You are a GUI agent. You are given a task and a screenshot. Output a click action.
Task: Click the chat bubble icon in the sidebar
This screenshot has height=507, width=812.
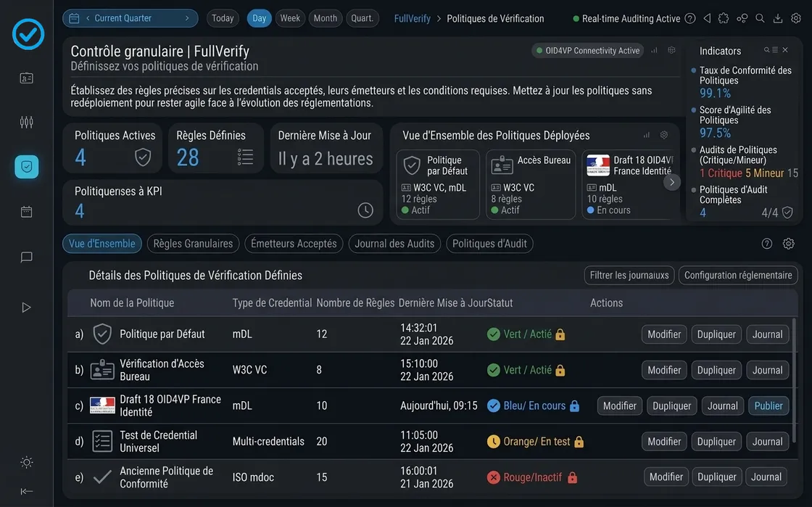(27, 257)
